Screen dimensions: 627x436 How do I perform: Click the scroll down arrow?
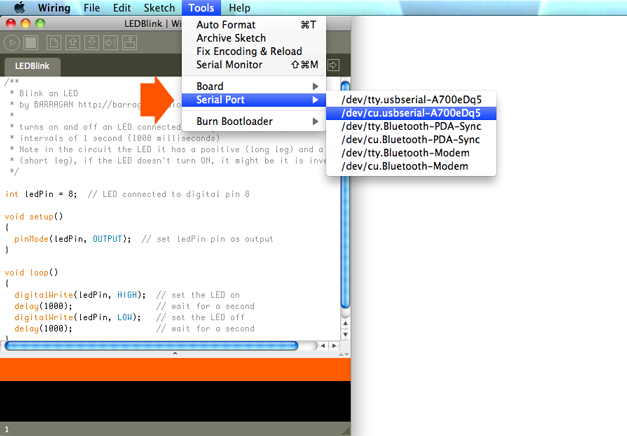(x=345, y=334)
